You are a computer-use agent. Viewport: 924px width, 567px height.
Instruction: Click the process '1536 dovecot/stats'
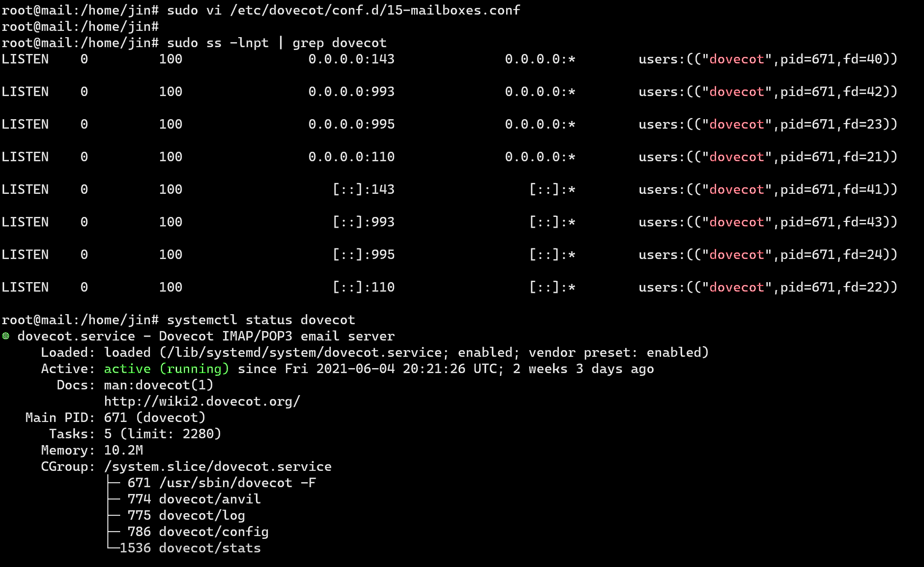190,548
